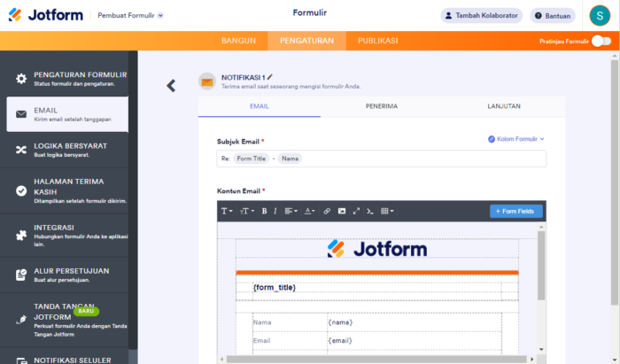Switch to the PENGATURAN tab

306,41
